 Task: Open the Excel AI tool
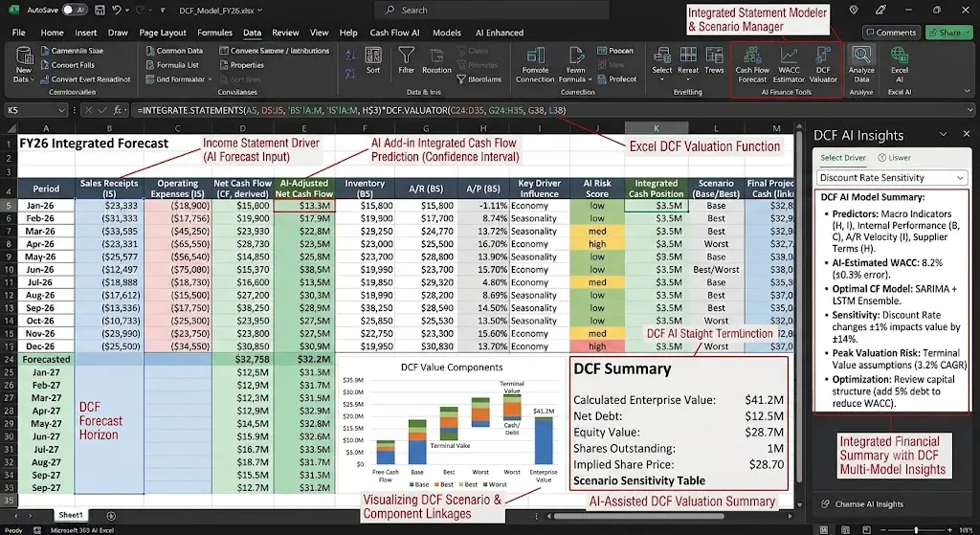point(900,64)
